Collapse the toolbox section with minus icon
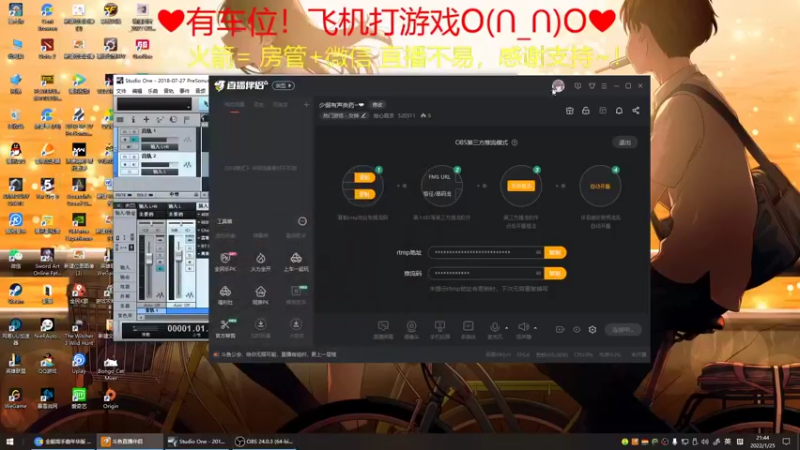 (x=302, y=221)
